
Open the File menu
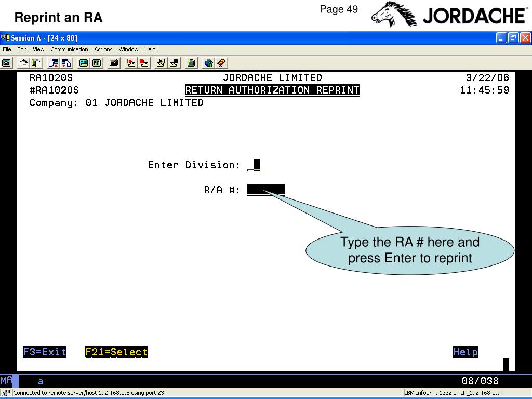tap(7, 49)
